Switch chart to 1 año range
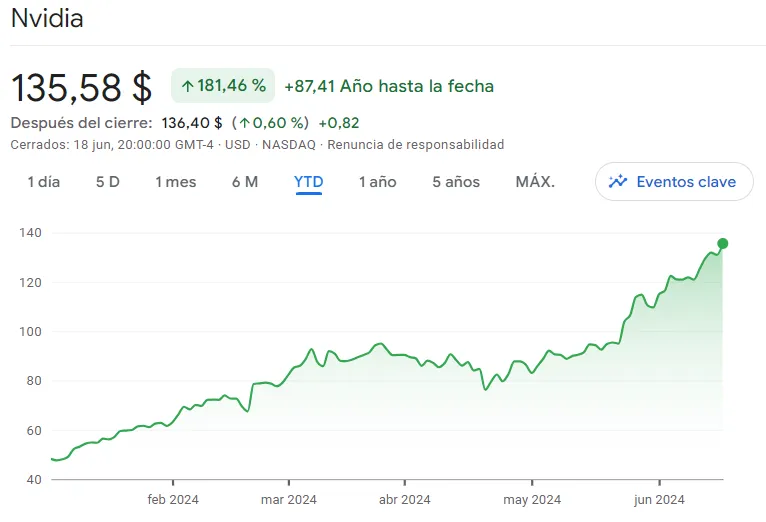The image size is (766, 522). 378,182
